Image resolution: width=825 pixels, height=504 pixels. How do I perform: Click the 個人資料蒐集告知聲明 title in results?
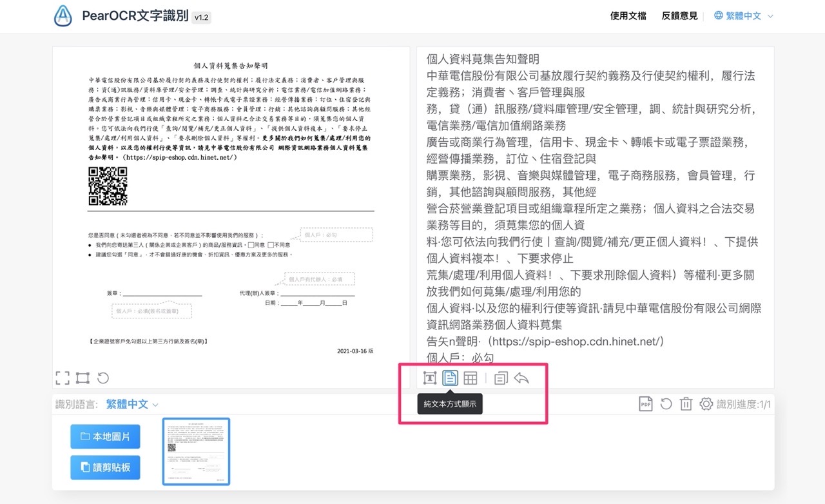(x=483, y=59)
